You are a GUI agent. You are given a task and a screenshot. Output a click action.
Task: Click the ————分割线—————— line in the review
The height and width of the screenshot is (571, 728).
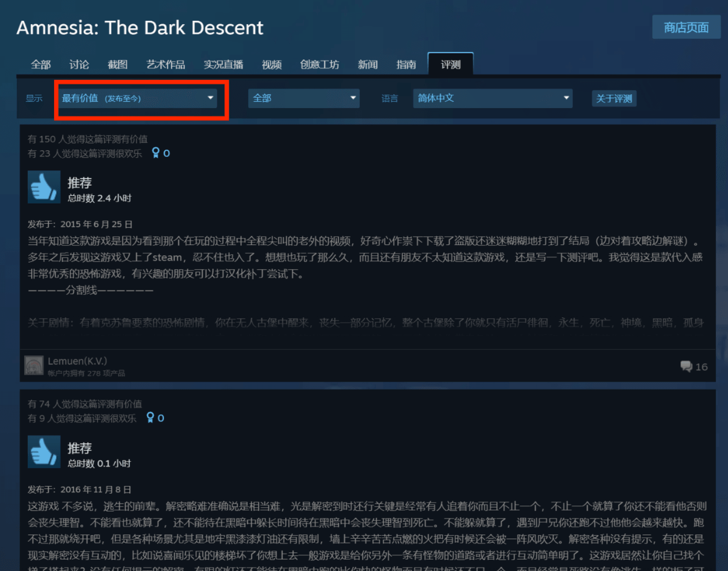(91, 290)
